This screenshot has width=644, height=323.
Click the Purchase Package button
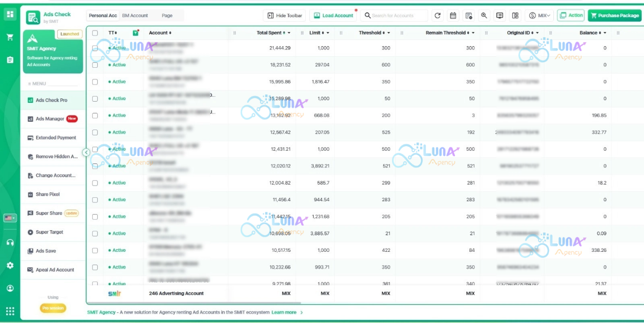tap(615, 16)
